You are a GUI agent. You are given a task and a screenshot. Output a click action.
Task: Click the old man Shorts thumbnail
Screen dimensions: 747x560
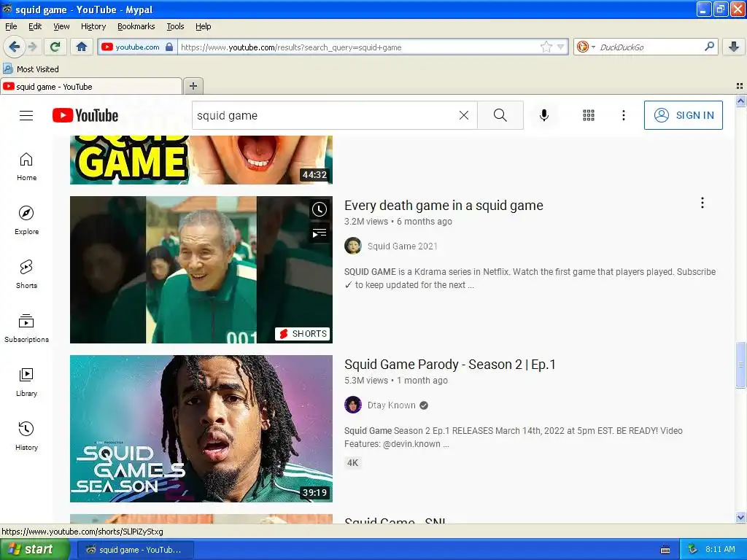[x=201, y=270]
